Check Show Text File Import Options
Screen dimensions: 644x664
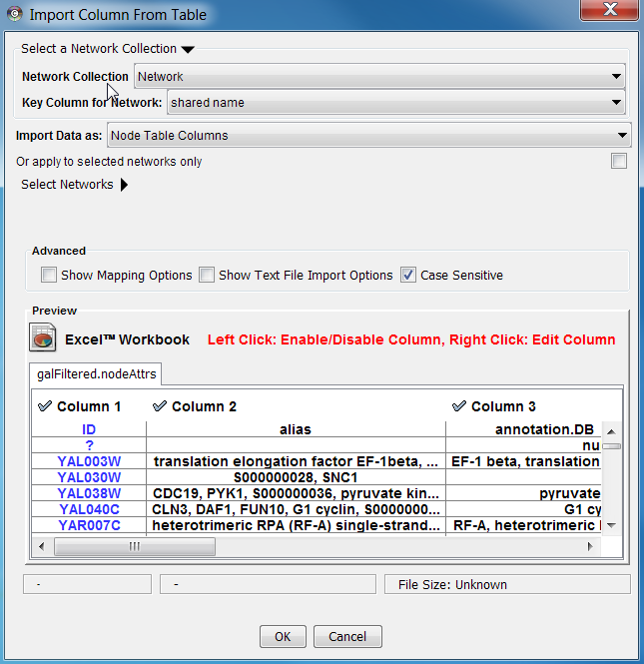point(207,275)
